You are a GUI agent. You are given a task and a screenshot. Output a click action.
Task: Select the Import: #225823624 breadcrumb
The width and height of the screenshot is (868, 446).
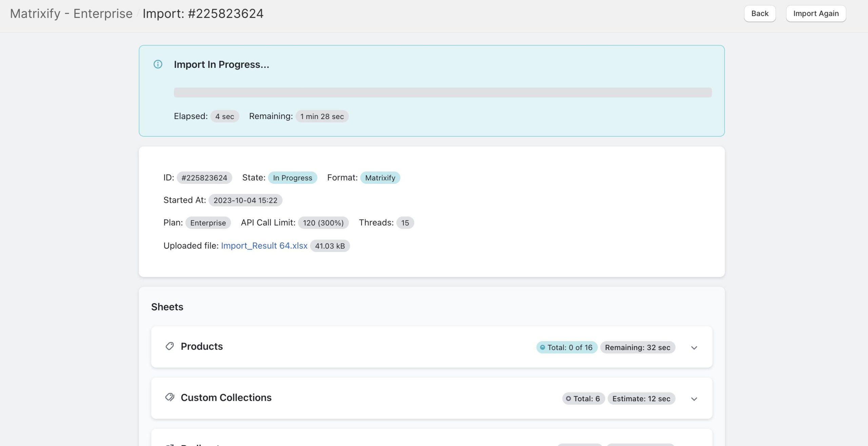coord(203,14)
